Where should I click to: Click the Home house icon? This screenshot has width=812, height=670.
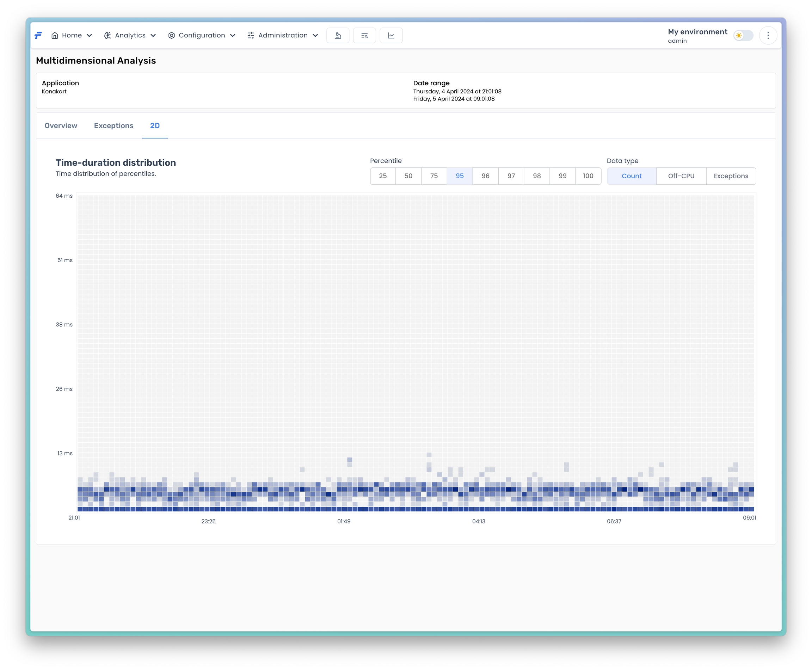[x=55, y=36]
